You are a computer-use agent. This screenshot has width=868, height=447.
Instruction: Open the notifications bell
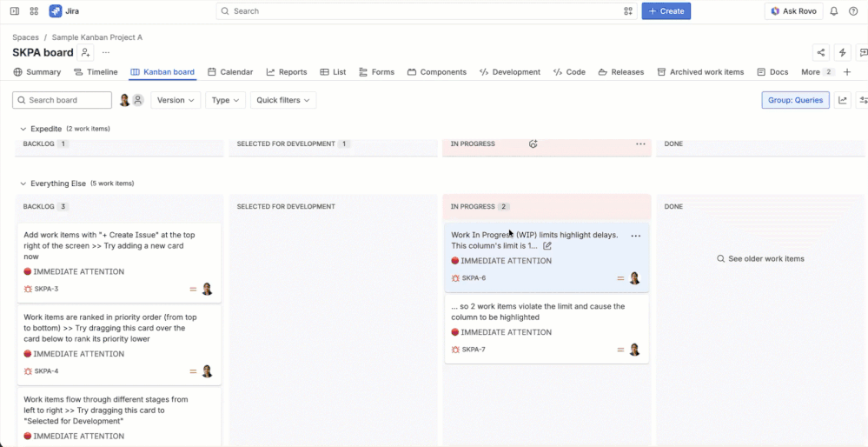point(833,11)
